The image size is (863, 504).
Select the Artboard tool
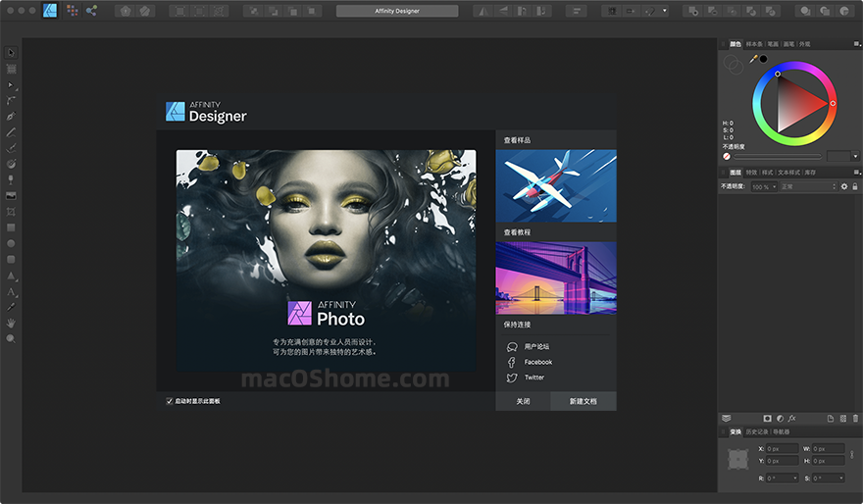tap(11, 69)
